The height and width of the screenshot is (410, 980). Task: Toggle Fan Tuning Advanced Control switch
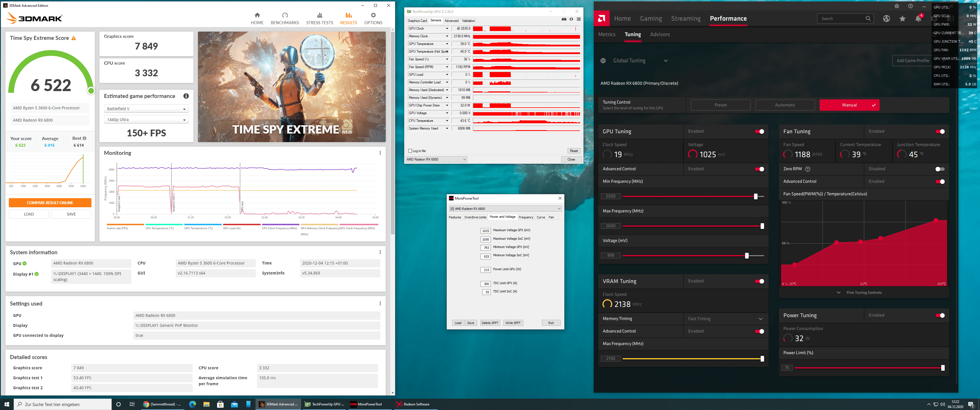point(940,182)
